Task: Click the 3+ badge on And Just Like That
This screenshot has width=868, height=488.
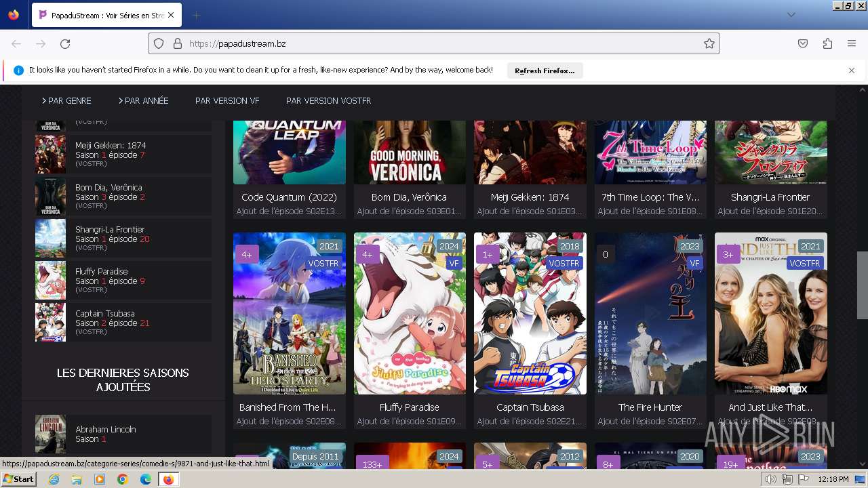Action: point(728,254)
